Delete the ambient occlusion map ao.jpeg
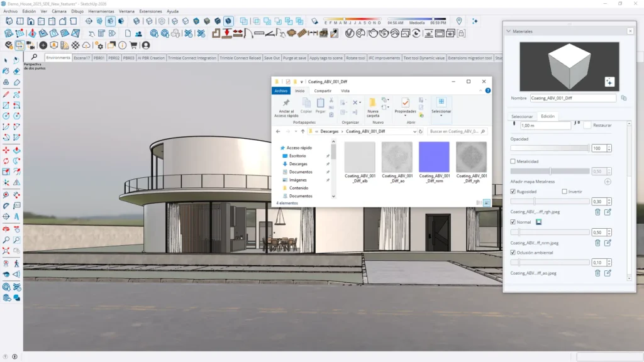 (x=597, y=273)
